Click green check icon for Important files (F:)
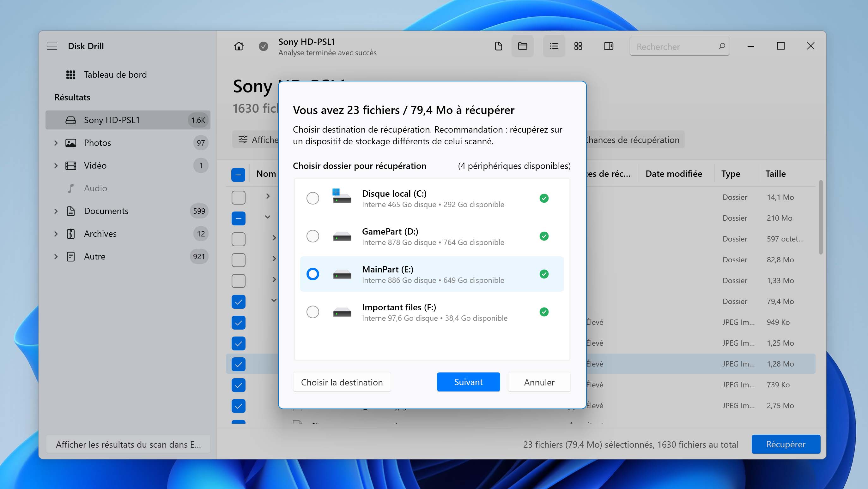 pyautogui.click(x=544, y=312)
